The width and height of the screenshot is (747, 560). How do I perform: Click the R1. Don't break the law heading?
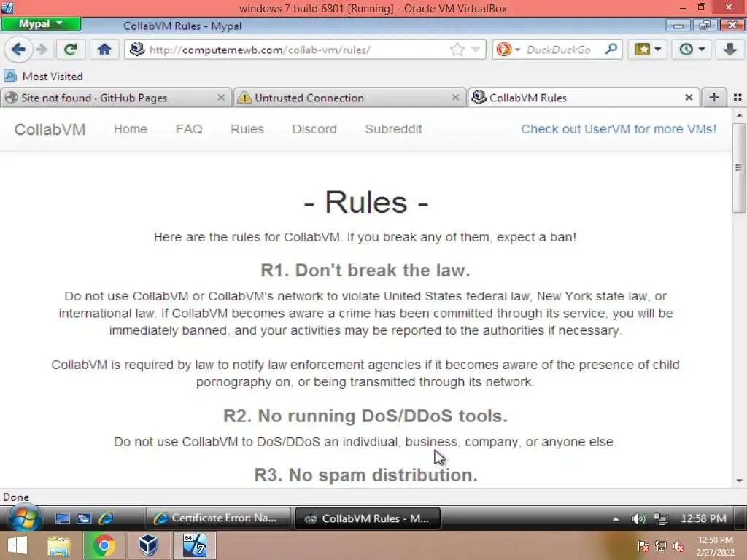[x=365, y=270]
